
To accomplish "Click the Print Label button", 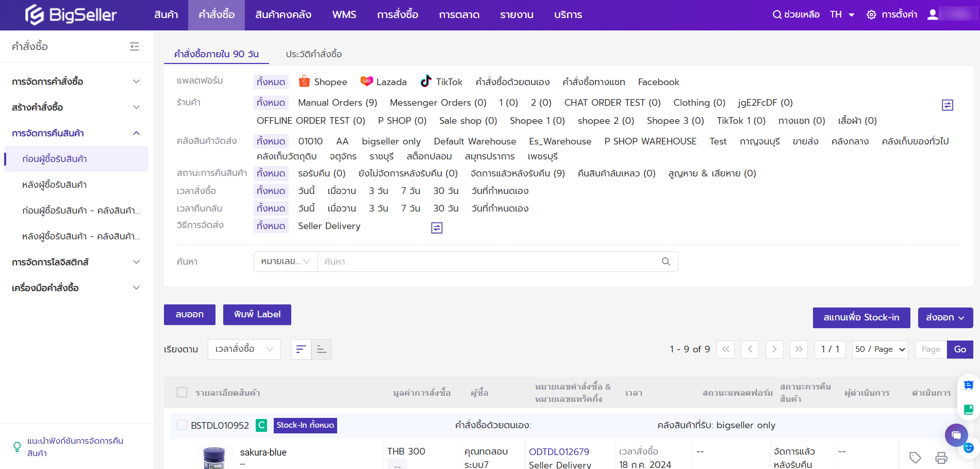I will tap(257, 314).
